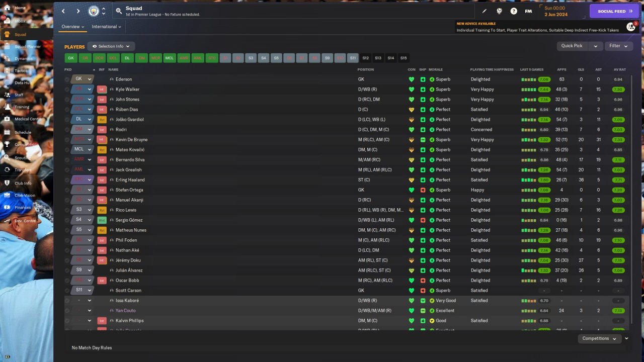Image resolution: width=644 pixels, height=362 pixels.
Task: Open Phil Foden's player profile
Action: [x=126, y=240]
